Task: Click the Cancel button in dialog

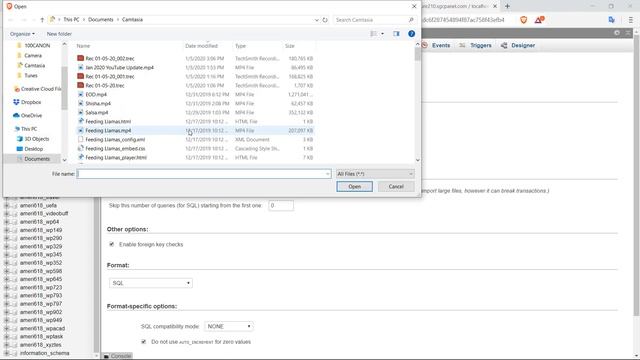Action: pyautogui.click(x=396, y=187)
